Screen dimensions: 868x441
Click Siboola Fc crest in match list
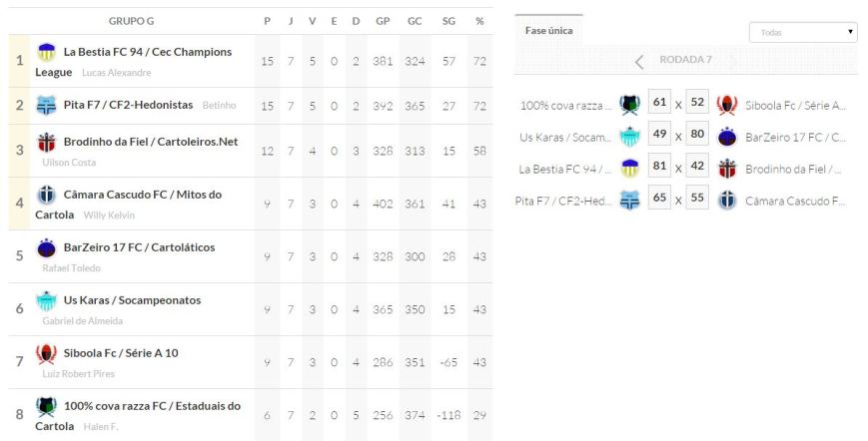pos(727,105)
